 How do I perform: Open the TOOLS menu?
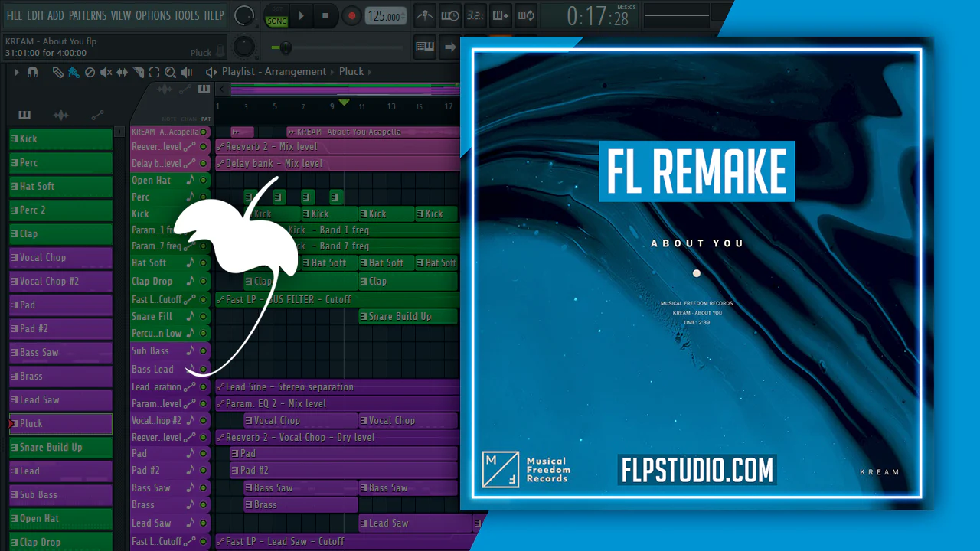(187, 15)
